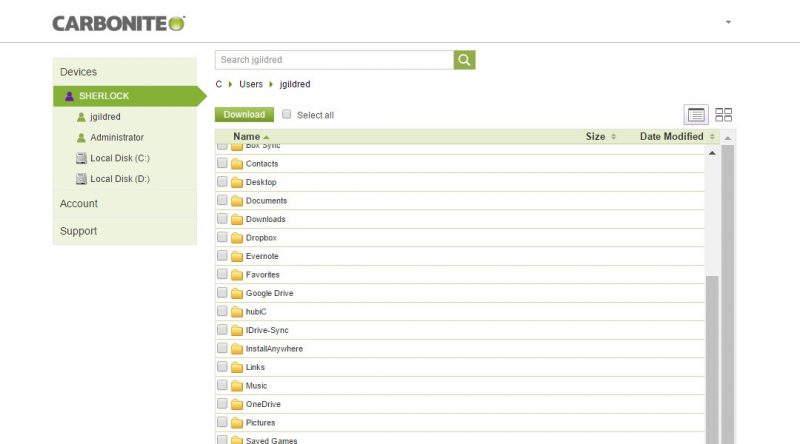The image size is (800, 444).
Task: Click the Local Disk (D:) drive icon
Action: coord(81,179)
